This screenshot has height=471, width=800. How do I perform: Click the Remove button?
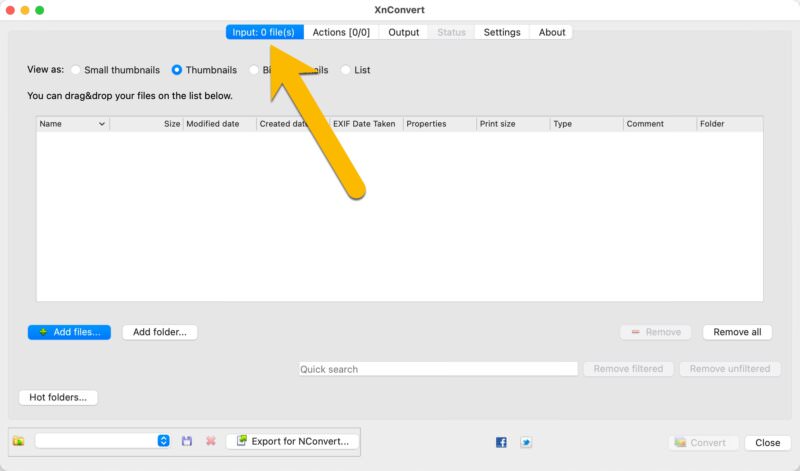pyautogui.click(x=656, y=332)
